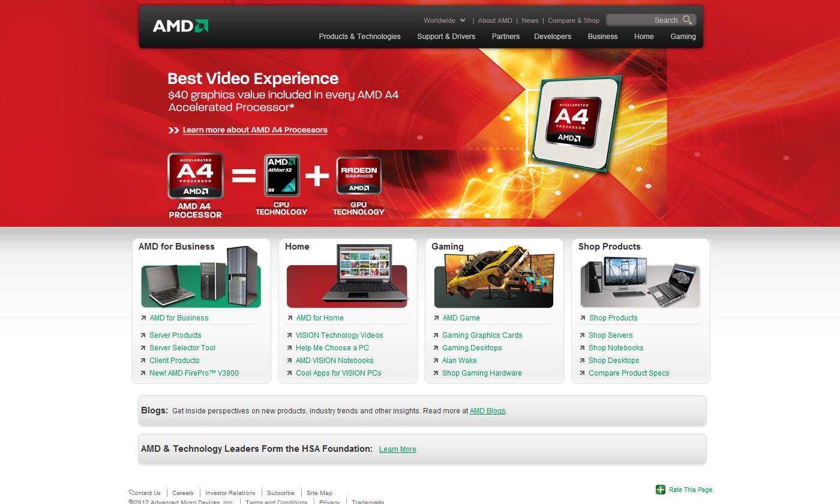Screen dimensions: 840x504
Task: Open the Alan Wake link
Action: (x=459, y=361)
